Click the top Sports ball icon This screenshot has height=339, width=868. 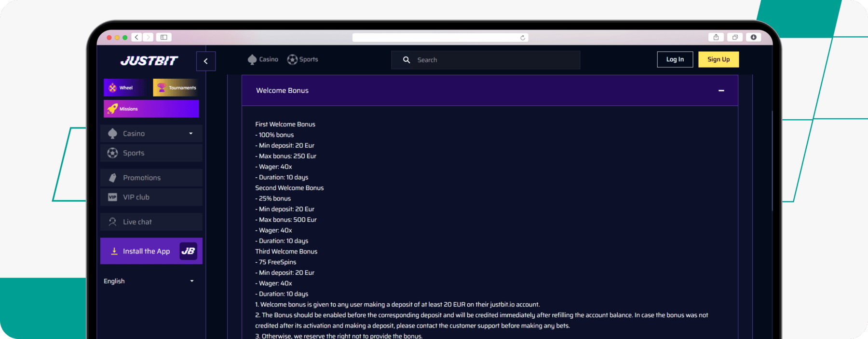pyautogui.click(x=292, y=59)
